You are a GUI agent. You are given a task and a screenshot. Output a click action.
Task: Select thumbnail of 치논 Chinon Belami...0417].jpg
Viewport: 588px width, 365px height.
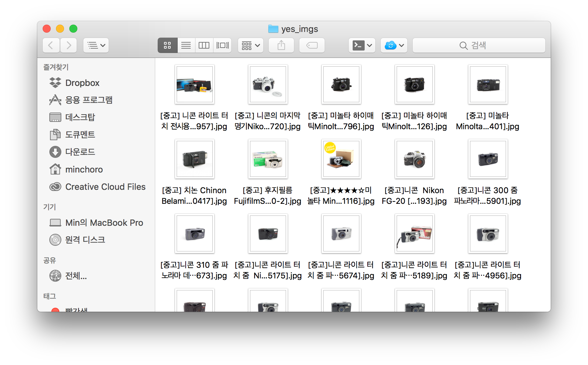tap(195, 159)
